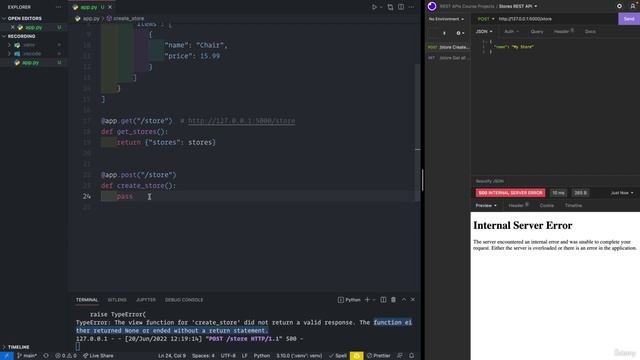This screenshot has width=640, height=360.
Task: Split the terminal with the split icon
Action: coord(383,300)
